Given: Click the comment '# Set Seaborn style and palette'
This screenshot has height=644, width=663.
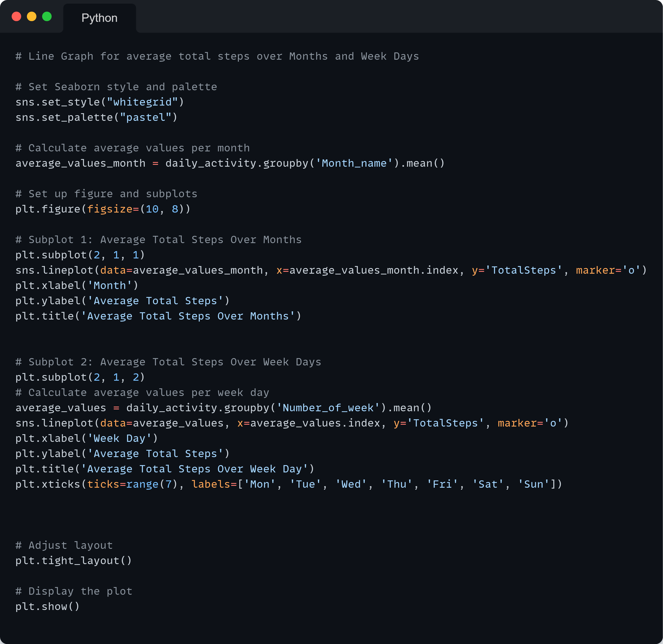Looking at the screenshot, I should coord(116,87).
